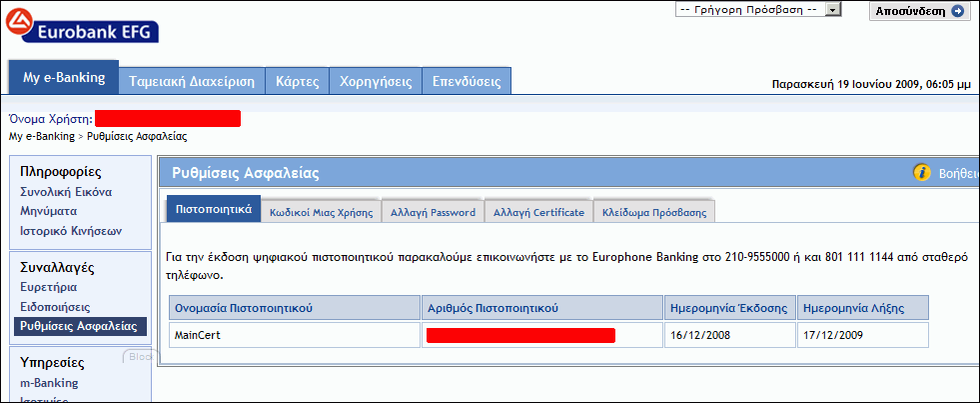Click the Υπηρεσίες section heading
The image size is (980, 403).
[x=52, y=363]
